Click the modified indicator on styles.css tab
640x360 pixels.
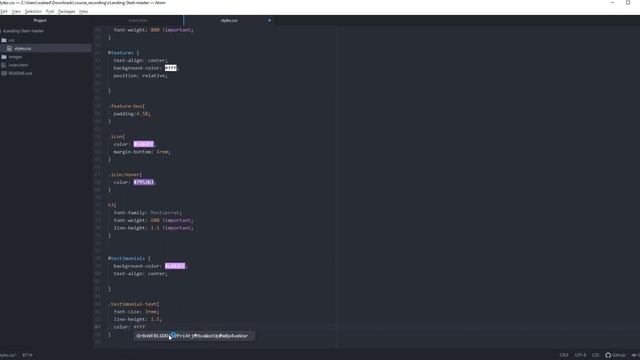pos(269,20)
